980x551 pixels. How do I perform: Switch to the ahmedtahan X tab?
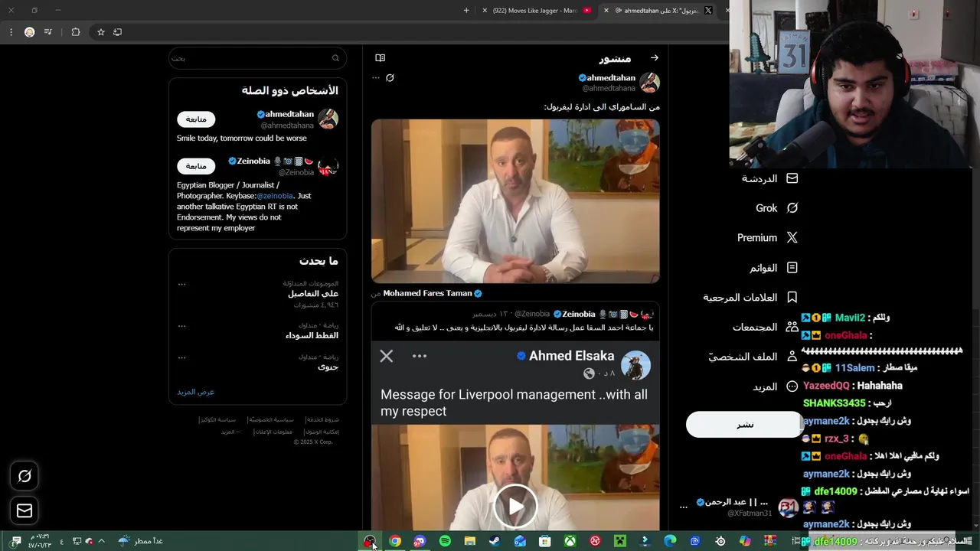click(661, 10)
